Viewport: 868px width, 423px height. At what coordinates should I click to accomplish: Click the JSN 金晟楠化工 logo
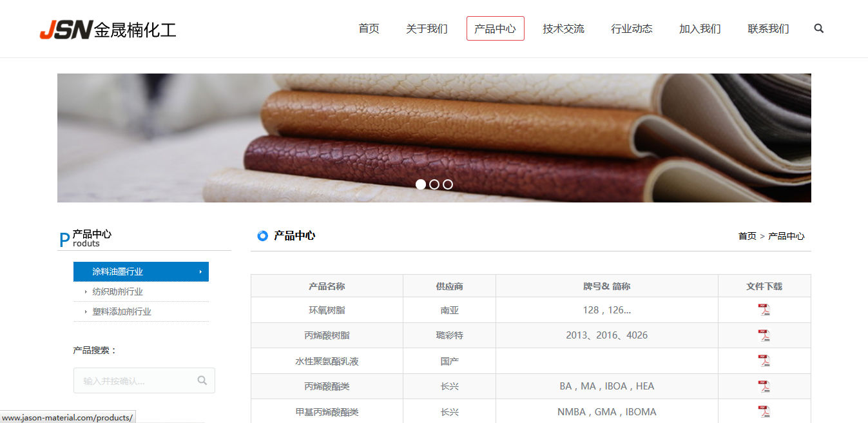pos(108,30)
